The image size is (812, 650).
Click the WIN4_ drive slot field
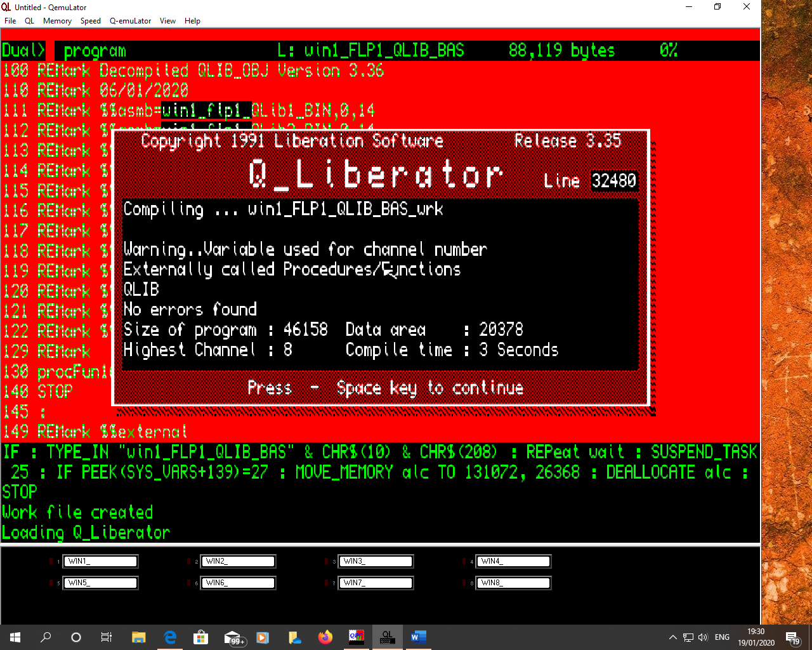click(x=514, y=561)
